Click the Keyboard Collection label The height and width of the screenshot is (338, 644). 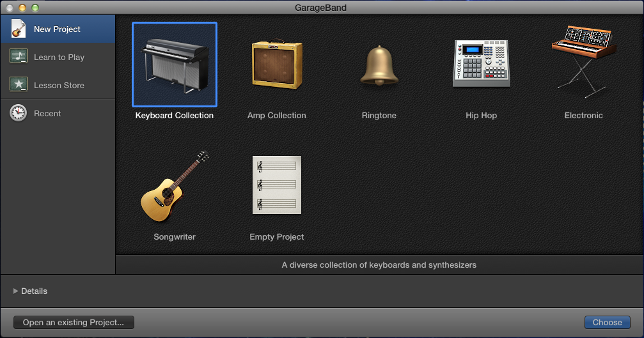pyautogui.click(x=175, y=115)
